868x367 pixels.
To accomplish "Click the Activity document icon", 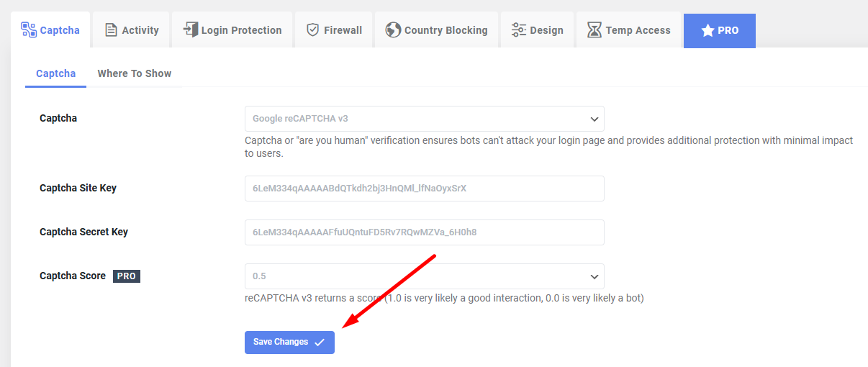I will [111, 30].
